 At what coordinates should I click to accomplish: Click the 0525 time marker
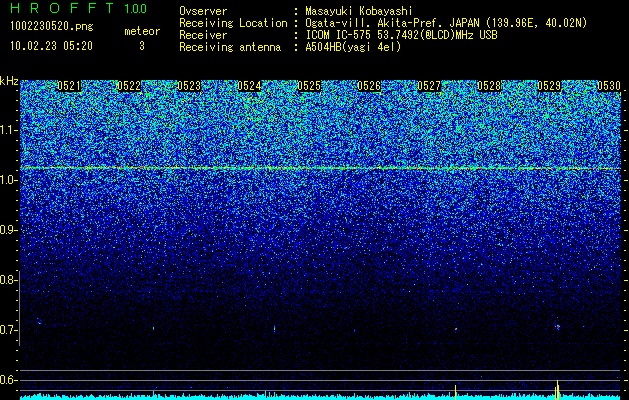309,86
